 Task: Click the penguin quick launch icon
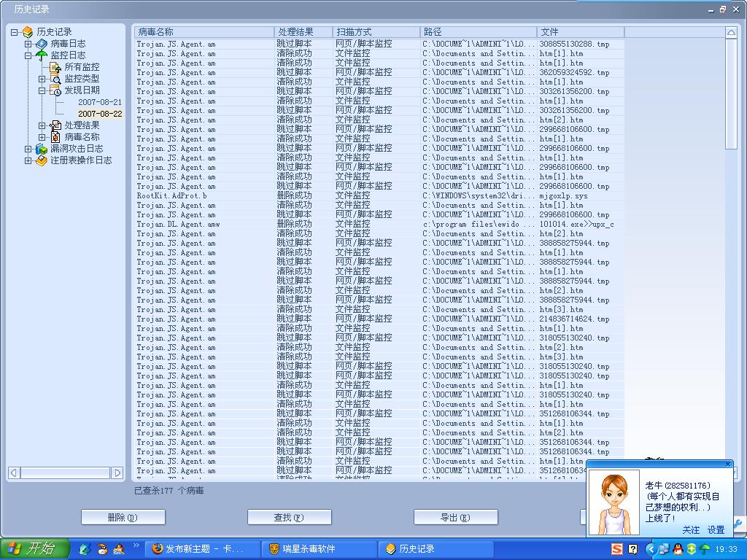pyautogui.click(x=102, y=549)
